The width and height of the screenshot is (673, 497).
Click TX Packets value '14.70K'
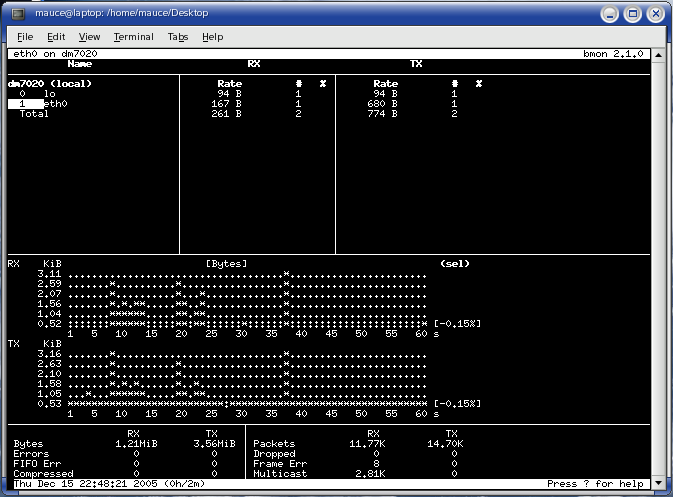tap(445, 444)
